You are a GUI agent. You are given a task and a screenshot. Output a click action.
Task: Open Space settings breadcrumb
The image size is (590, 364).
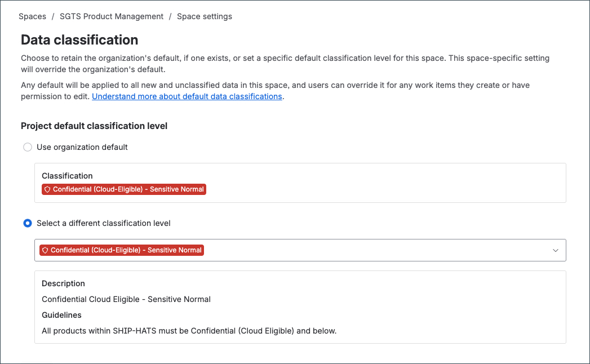(x=205, y=16)
